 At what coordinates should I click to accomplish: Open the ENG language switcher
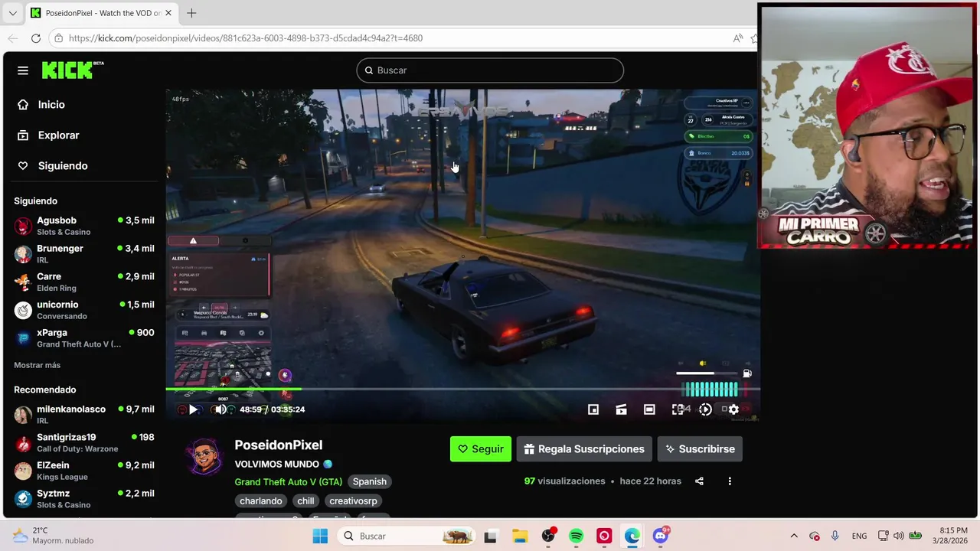[860, 536]
